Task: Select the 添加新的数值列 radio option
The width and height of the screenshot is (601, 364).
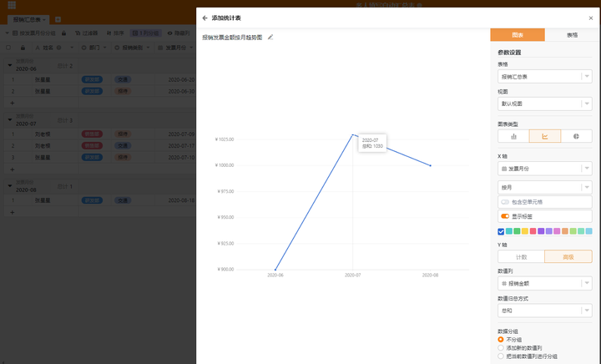Action: point(501,348)
